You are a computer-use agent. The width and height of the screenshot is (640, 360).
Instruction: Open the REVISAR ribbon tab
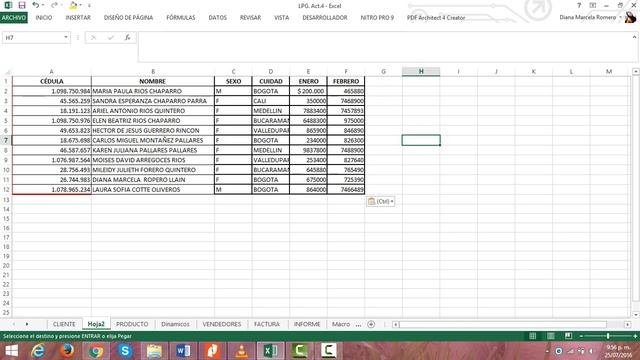pos(250,18)
